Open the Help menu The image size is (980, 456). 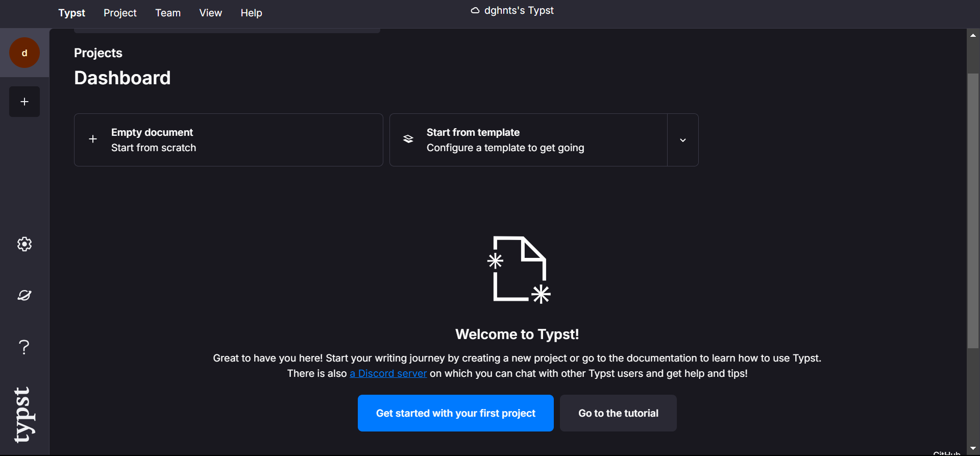tap(251, 13)
